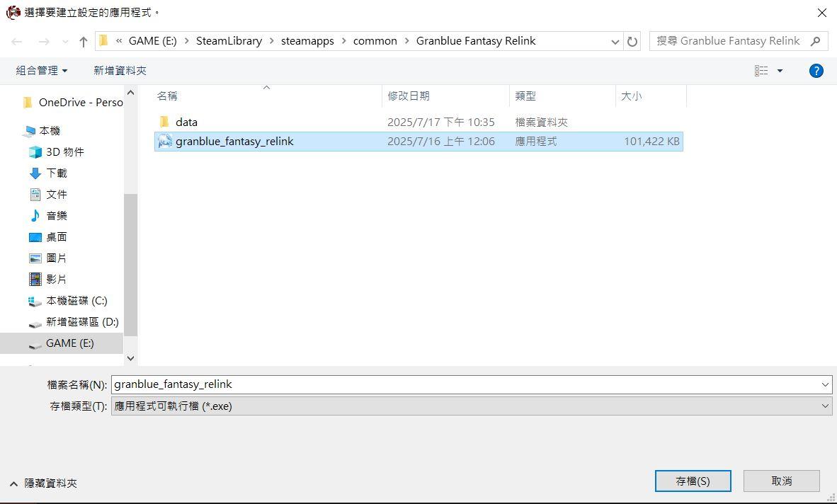Select the data folder icon

point(164,122)
